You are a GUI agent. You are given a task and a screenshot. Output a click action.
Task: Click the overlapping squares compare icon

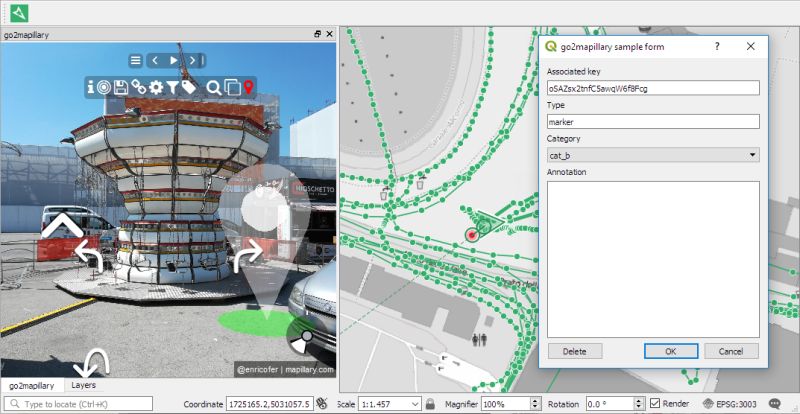pos(232,88)
